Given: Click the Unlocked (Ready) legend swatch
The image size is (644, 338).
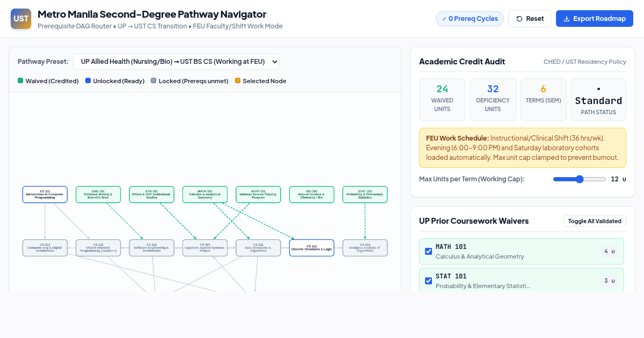Looking at the screenshot, I should pyautogui.click(x=87, y=81).
